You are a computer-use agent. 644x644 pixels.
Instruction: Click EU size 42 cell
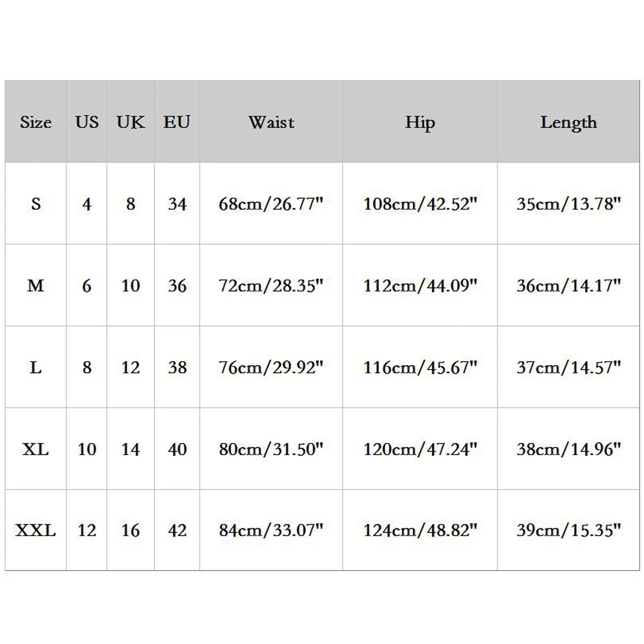click(177, 530)
